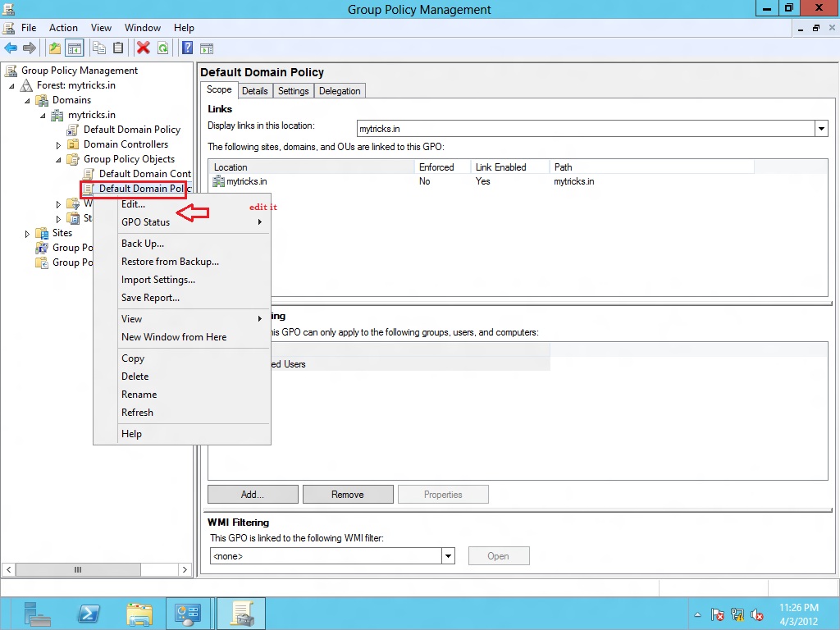Toggle the Show/Hide console tree icon
This screenshot has width=840, height=630.
75,48
